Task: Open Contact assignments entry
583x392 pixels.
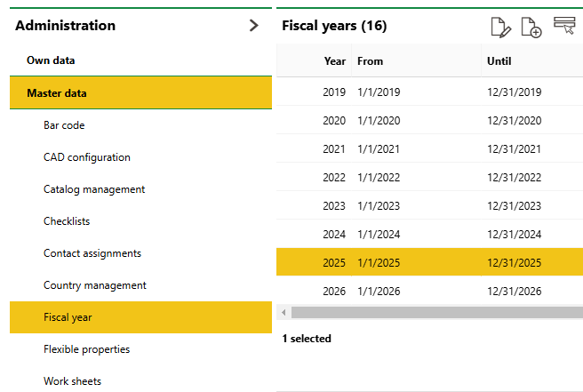Action: click(x=140, y=253)
